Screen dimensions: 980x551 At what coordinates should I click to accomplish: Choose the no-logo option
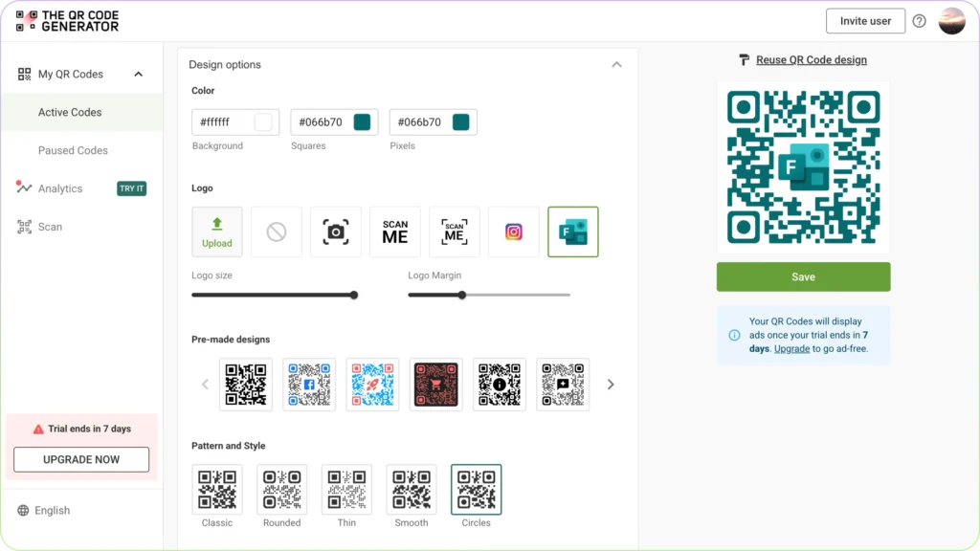tap(277, 231)
